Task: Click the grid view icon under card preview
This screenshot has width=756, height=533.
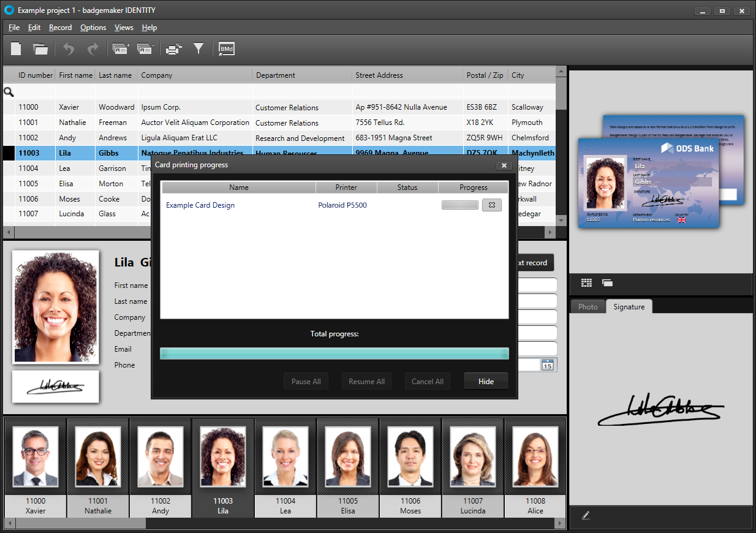Action: coord(586,282)
